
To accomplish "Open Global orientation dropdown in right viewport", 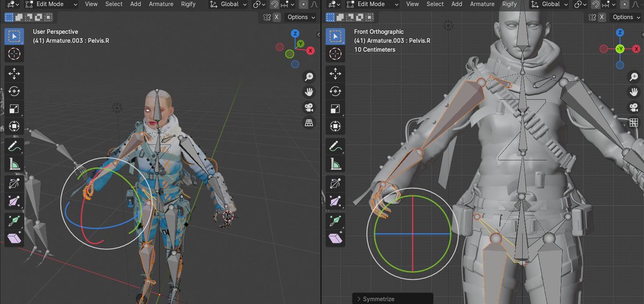I will pos(550,4).
